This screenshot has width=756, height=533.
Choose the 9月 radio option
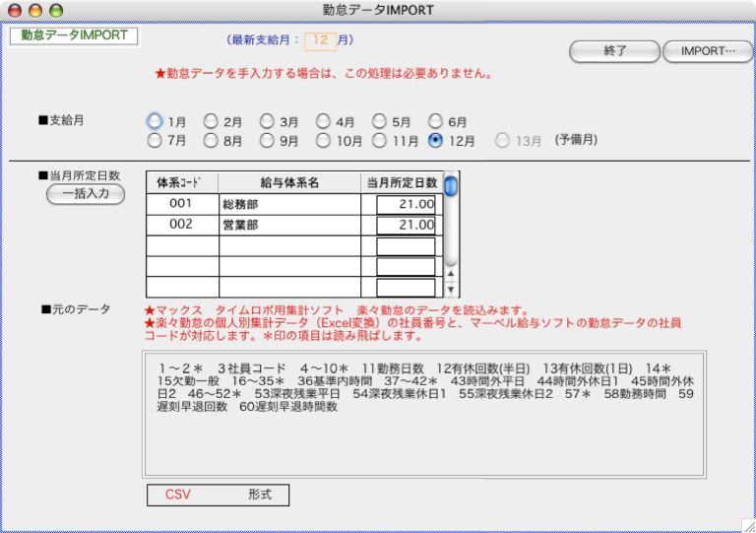click(x=267, y=141)
